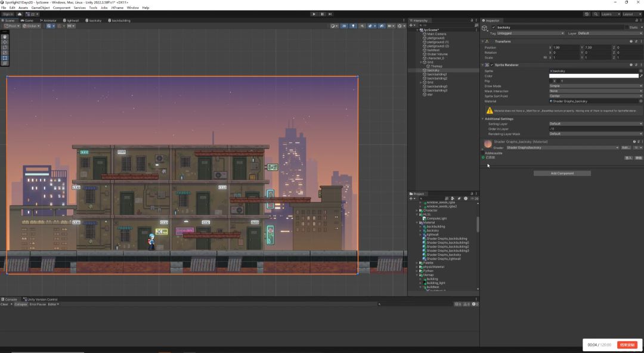Toggle the Sprite Renderer enabled checkbox
Image resolution: width=644 pixels, height=353 pixels.
click(x=492, y=65)
